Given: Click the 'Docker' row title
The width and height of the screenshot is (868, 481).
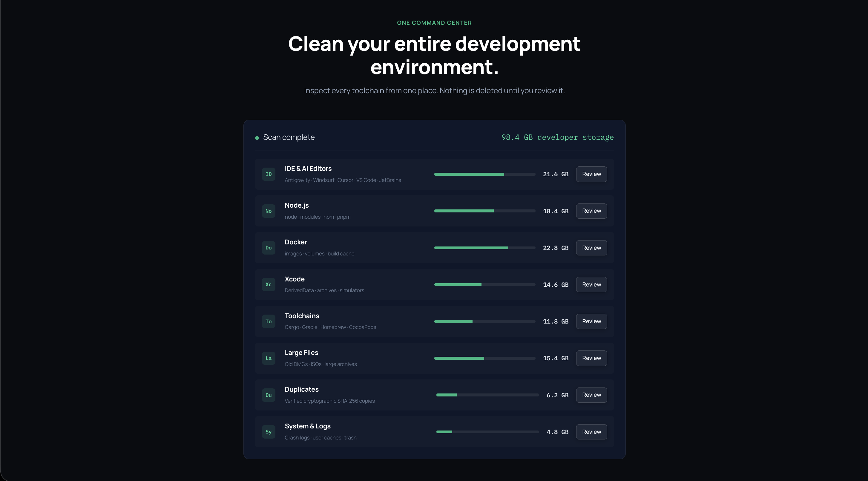Looking at the screenshot, I should [296, 242].
